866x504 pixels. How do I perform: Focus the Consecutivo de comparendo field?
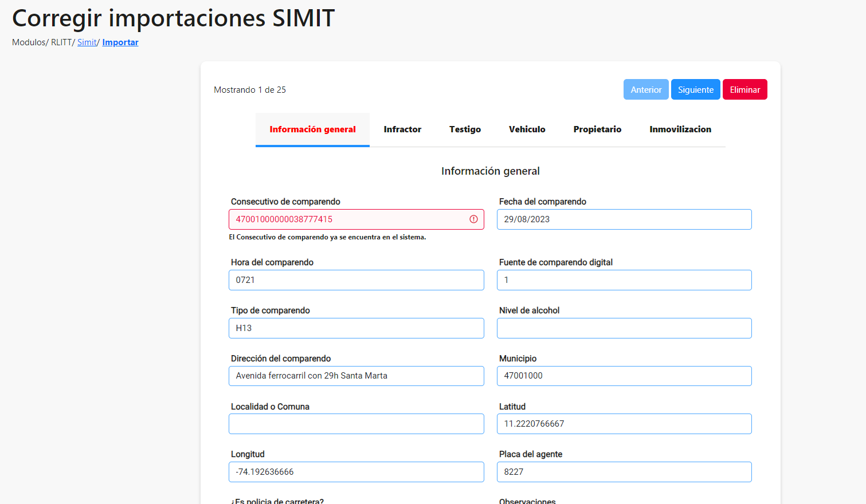tap(356, 219)
